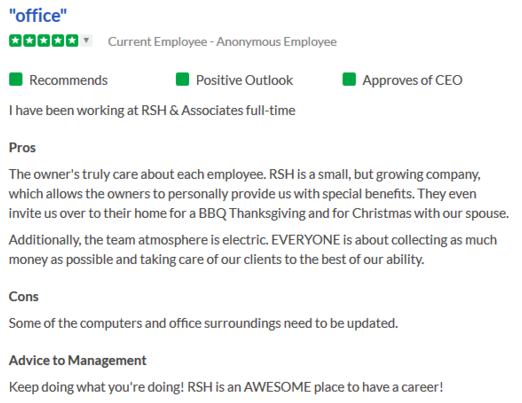This screenshot has height=403, width=522.
Task: Select the Approves of CEO label
Action: click(x=412, y=80)
